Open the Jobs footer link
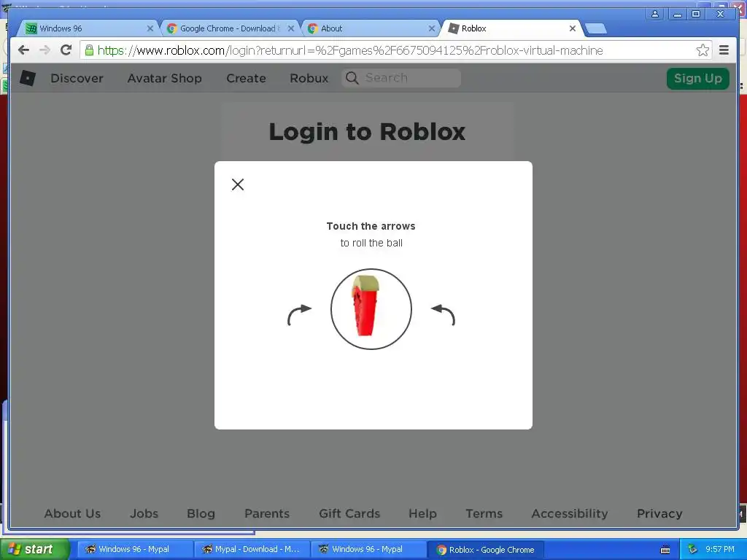Screen dimensions: 747x560 pos(144,513)
